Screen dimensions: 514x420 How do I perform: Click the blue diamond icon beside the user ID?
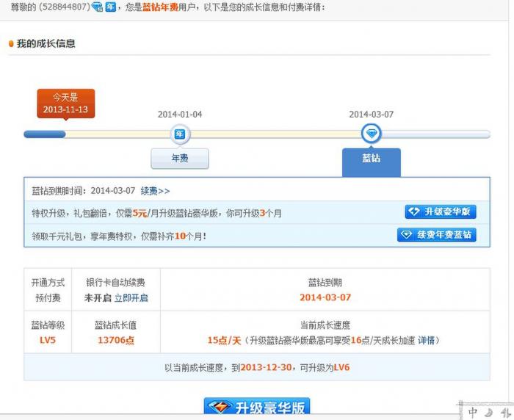click(97, 7)
